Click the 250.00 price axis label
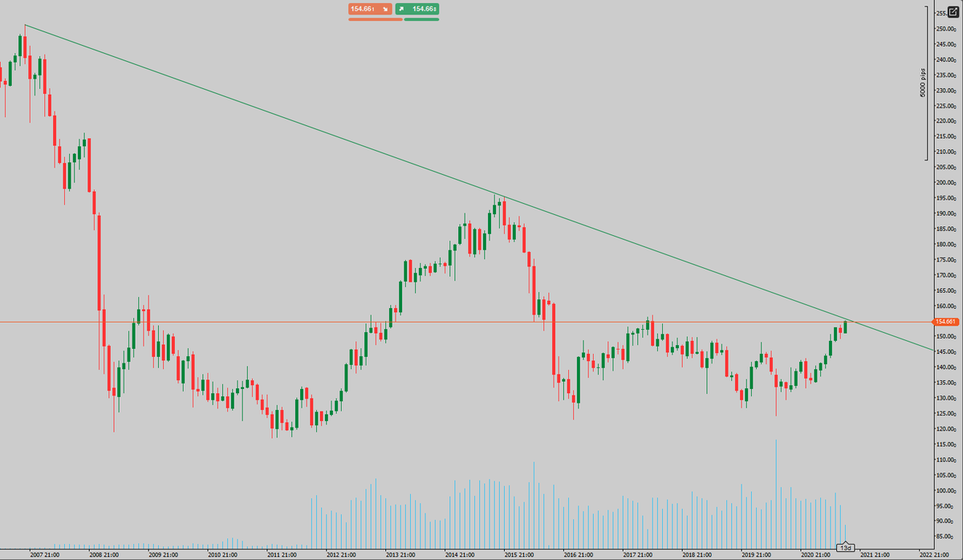Viewport: 963px width, 560px height. (x=947, y=29)
